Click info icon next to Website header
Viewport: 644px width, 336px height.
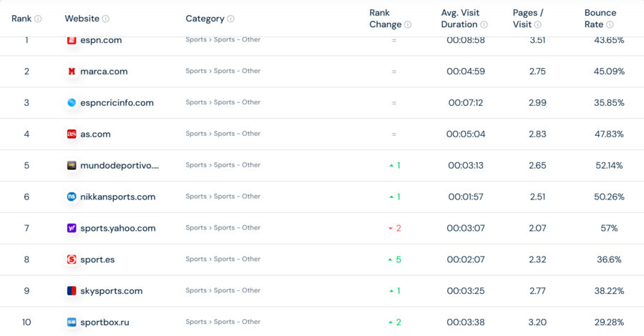pyautogui.click(x=106, y=19)
